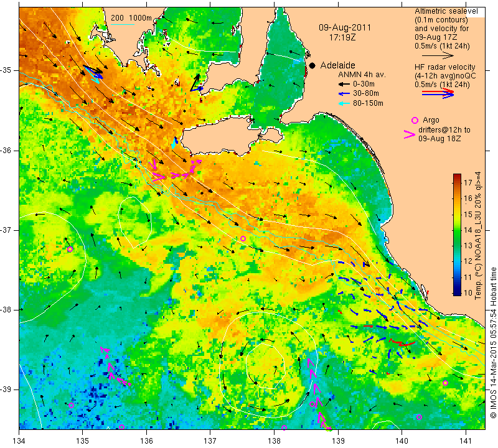Click Argo float marker near 137.5, -37.1
Viewport: 498px width, 448px height.
[243, 238]
